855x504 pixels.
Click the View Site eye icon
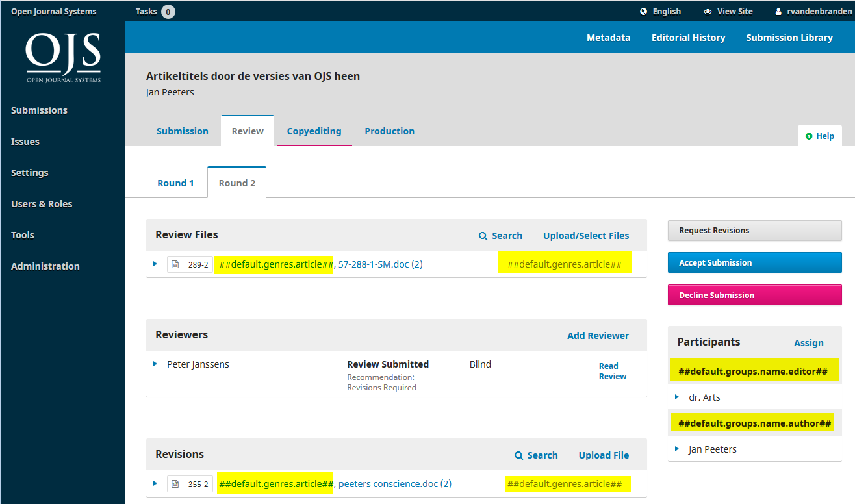tap(708, 12)
